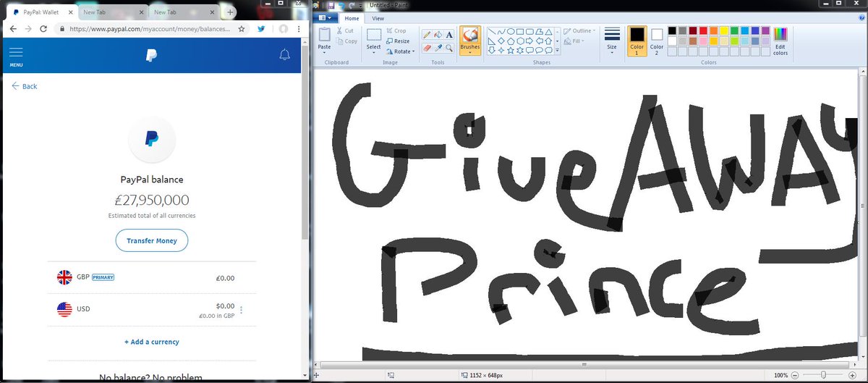Open the Outline dropdown

pyautogui.click(x=580, y=31)
